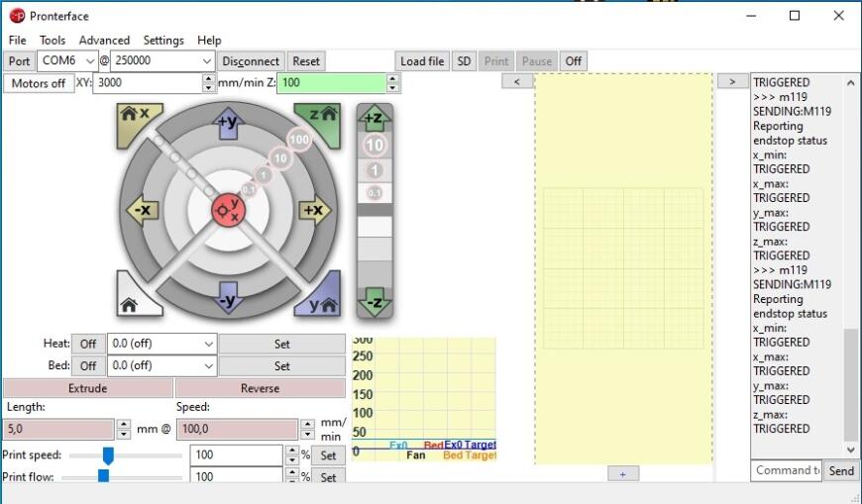The height and width of the screenshot is (504, 862).
Task: Jog the +Y arrow
Action: (x=228, y=124)
